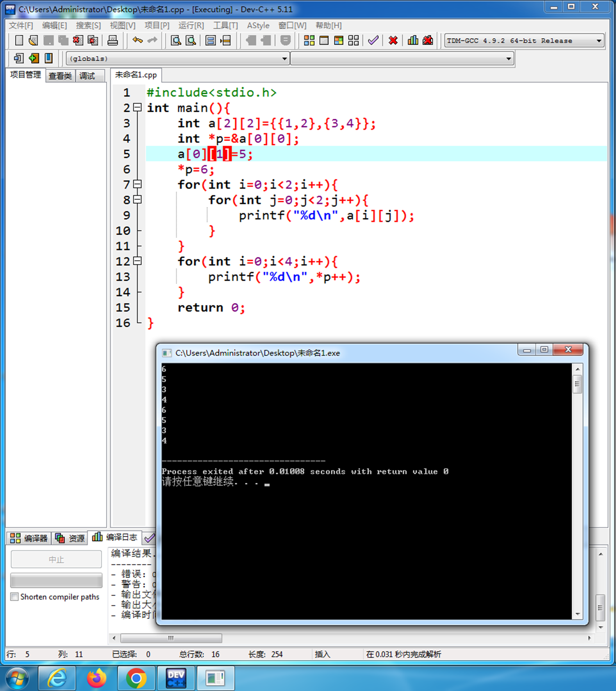Open Dev-C++ from the Windows taskbar

[x=176, y=678]
